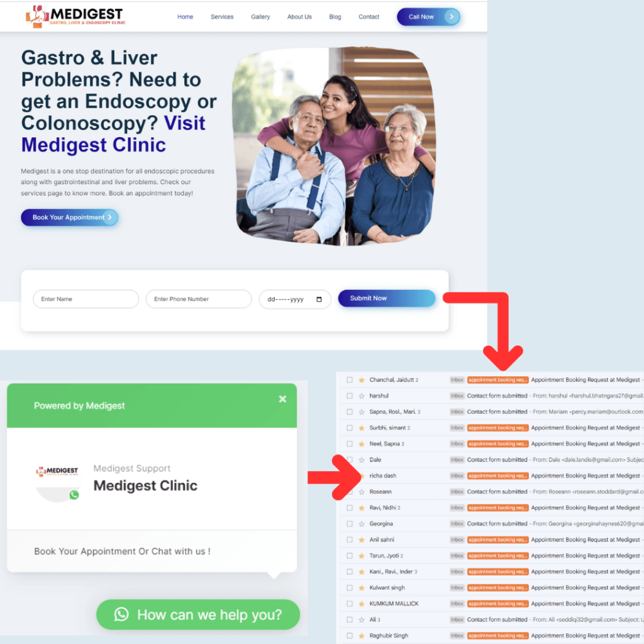Open the email from Dale
This screenshot has width=644, height=644.
491,460
